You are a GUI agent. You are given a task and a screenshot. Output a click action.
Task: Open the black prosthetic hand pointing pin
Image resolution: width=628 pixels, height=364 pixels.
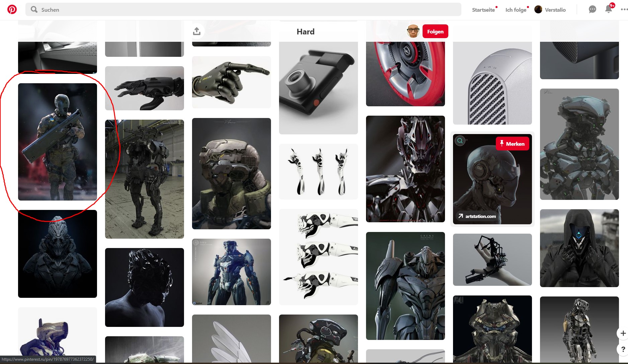pos(232,82)
